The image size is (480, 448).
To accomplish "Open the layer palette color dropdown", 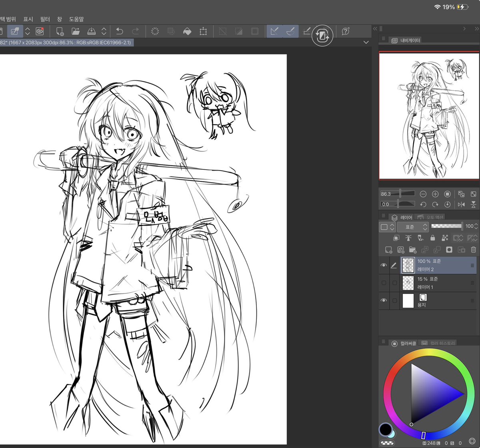I will click(x=387, y=227).
